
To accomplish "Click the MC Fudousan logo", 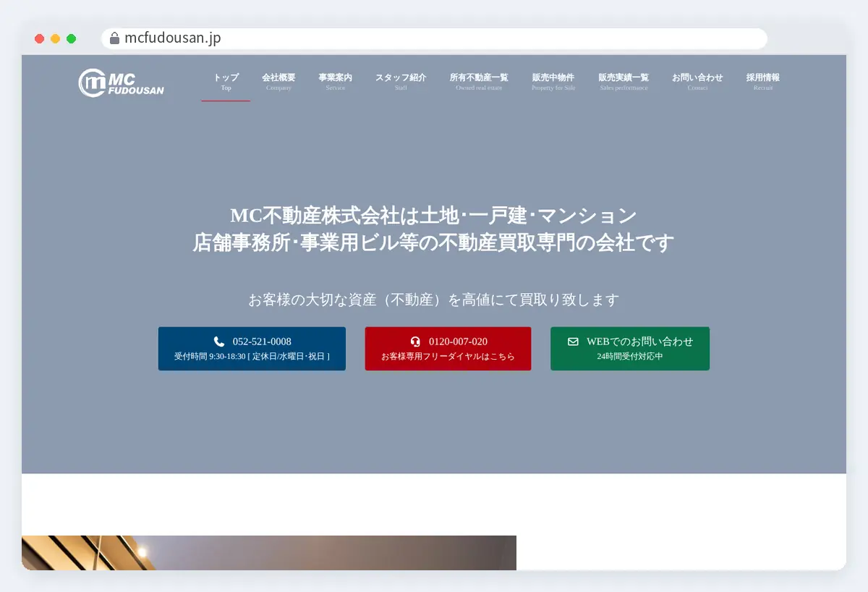I will (x=122, y=82).
